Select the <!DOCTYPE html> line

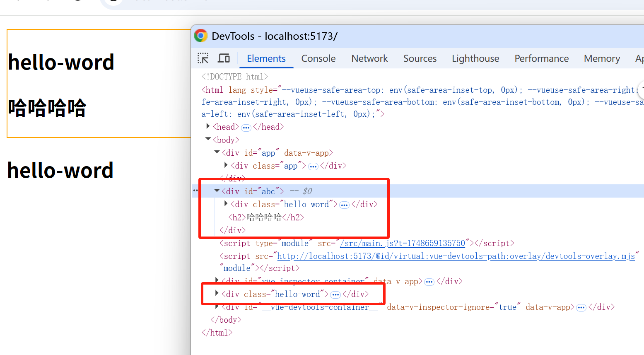[235, 77]
